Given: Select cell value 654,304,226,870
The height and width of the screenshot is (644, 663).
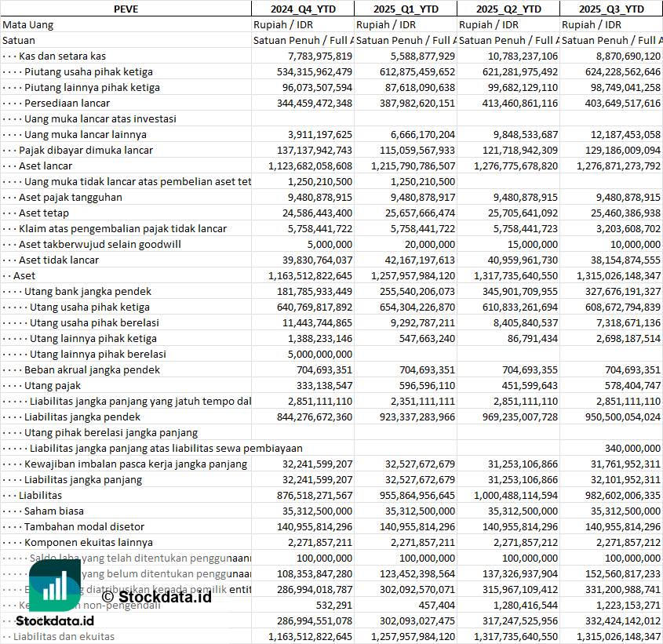Looking at the screenshot, I should (x=417, y=307).
